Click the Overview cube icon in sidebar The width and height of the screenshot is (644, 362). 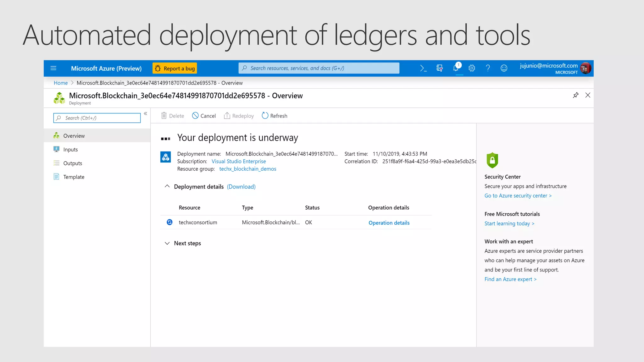[56, 135]
